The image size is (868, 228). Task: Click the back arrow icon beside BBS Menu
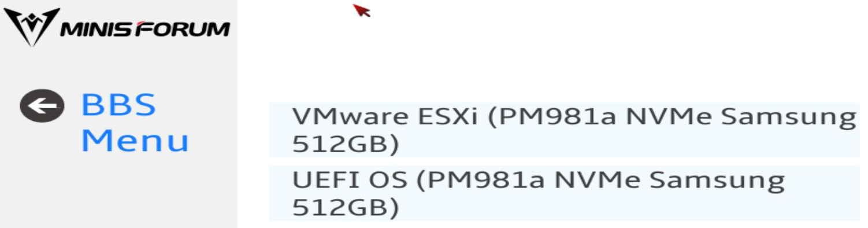[x=43, y=105]
